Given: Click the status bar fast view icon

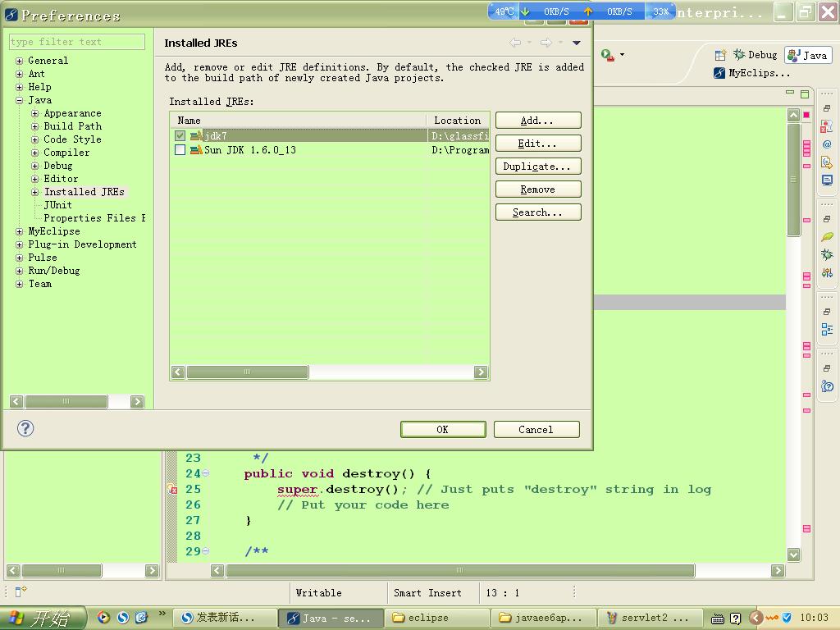Looking at the screenshot, I should 21,591.
